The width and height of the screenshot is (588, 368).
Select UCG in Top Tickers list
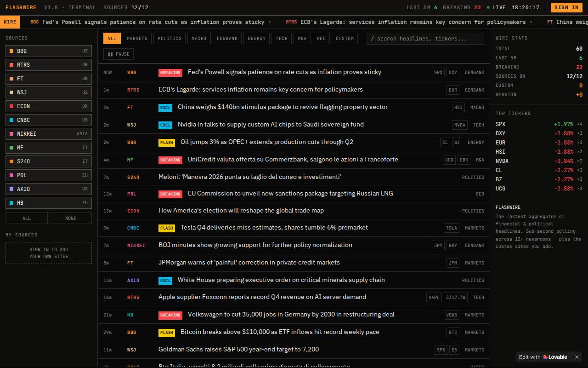(x=539, y=189)
